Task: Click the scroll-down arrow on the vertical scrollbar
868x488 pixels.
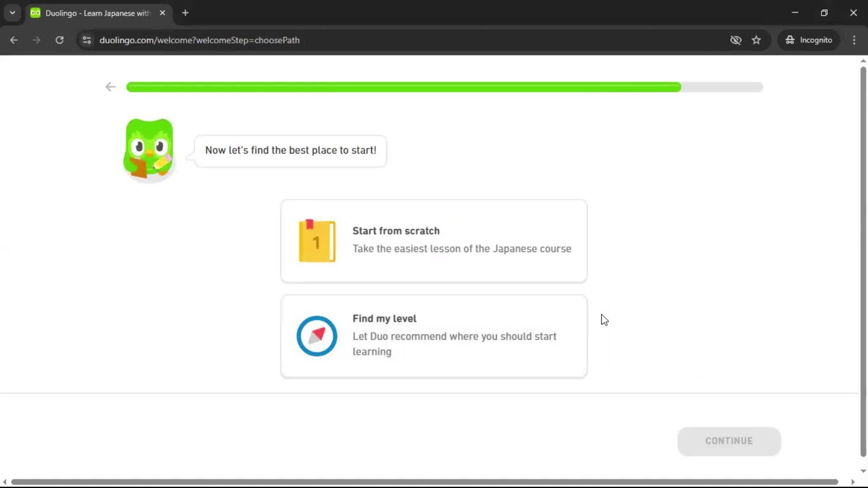Action: coord(863,471)
